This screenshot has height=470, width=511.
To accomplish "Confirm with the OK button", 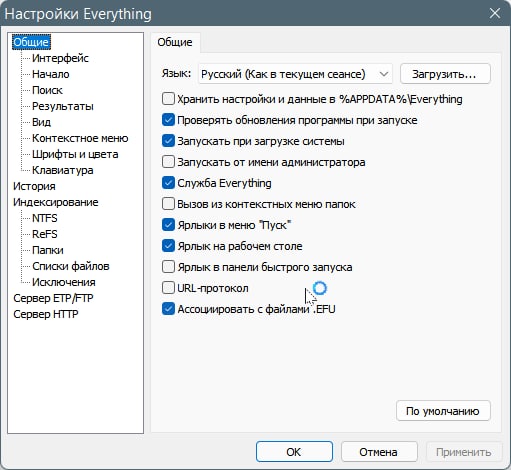I will (294, 452).
